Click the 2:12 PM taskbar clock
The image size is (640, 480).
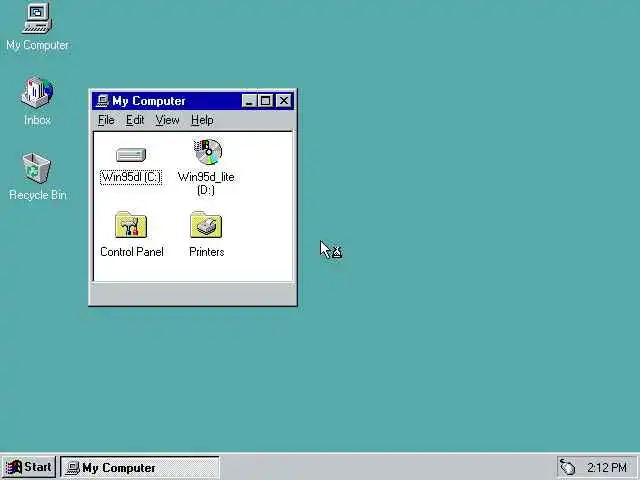[607, 467]
